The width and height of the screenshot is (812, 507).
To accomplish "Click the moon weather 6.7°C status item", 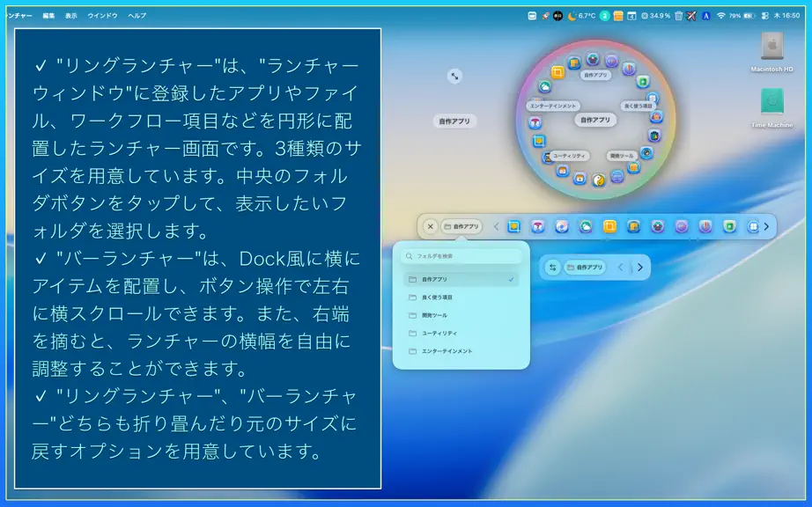I will point(581,16).
